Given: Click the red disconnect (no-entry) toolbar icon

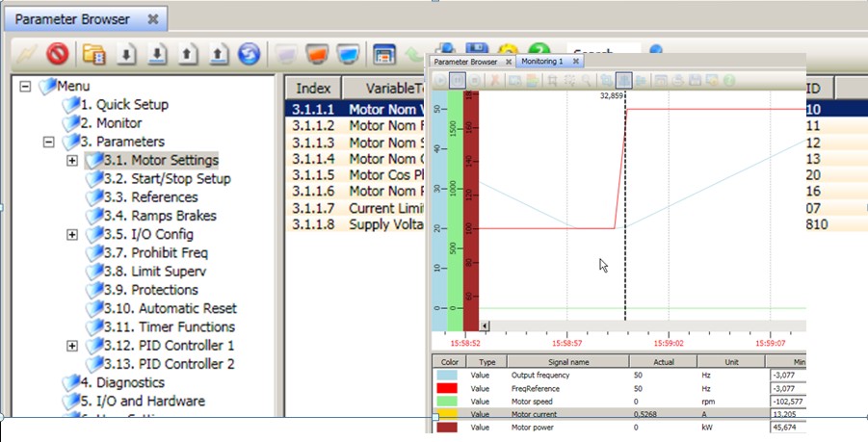Looking at the screenshot, I should (x=58, y=54).
